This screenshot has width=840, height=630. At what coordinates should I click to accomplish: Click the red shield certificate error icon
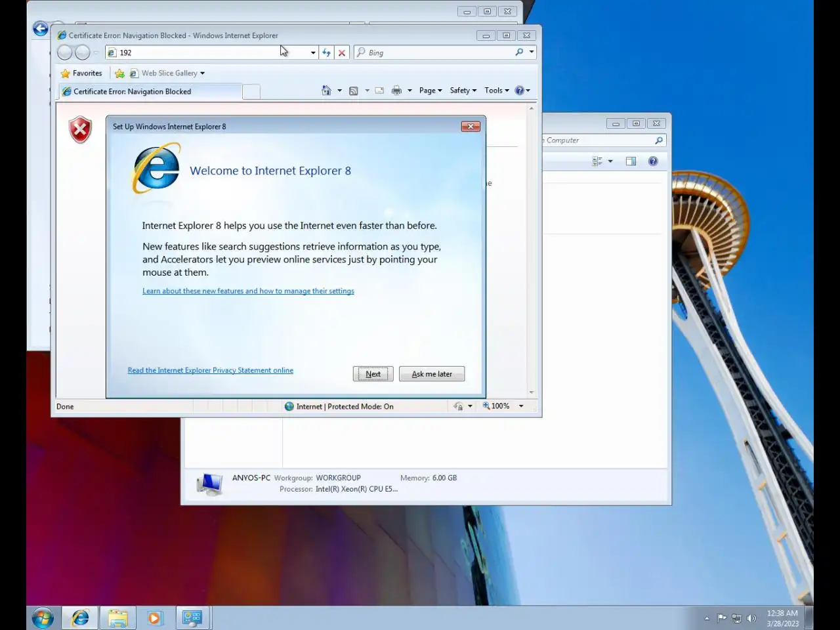coord(80,129)
